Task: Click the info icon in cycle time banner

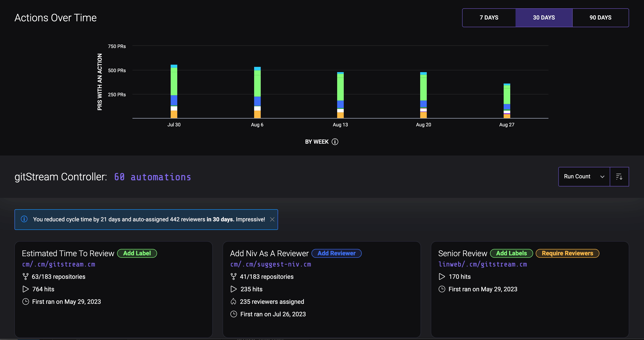Action: pyautogui.click(x=24, y=219)
